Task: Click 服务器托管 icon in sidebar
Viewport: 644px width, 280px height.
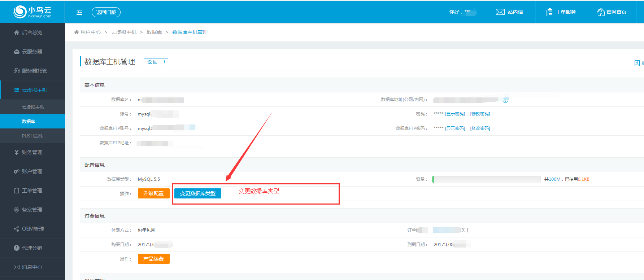Action: (17, 71)
